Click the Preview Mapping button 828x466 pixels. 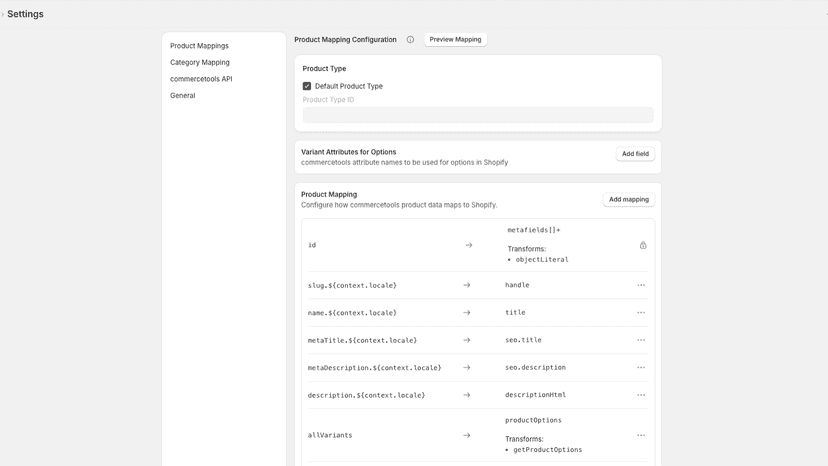click(x=455, y=40)
